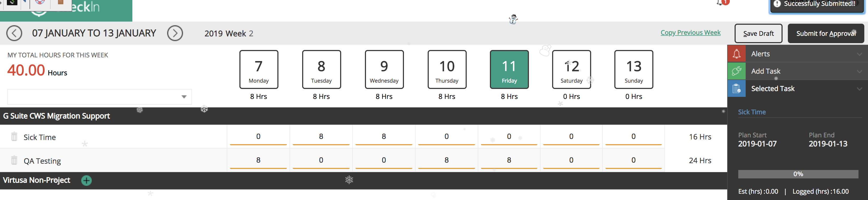Click Submit for Approval button
Screen dimensions: 868x200
(826, 34)
